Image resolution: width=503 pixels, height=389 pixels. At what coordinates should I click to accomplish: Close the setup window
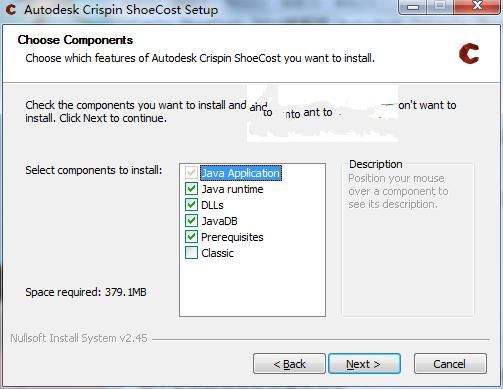tap(477, 6)
